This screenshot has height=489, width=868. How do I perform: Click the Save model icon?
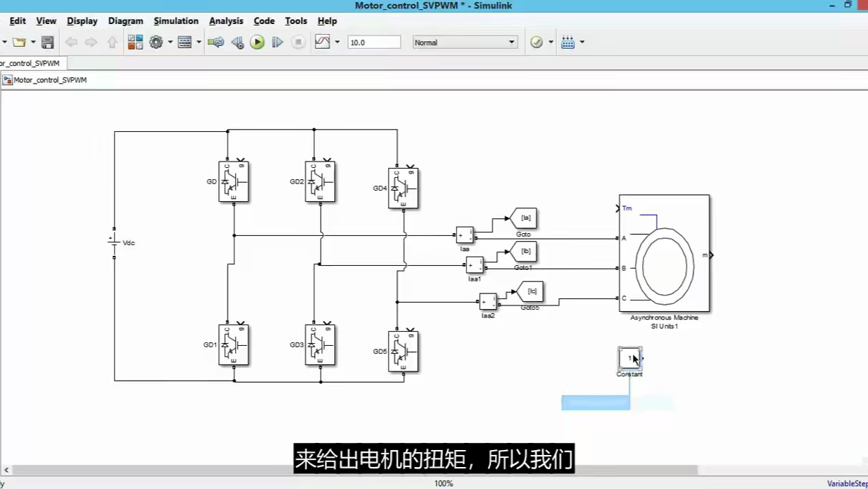pyautogui.click(x=47, y=42)
